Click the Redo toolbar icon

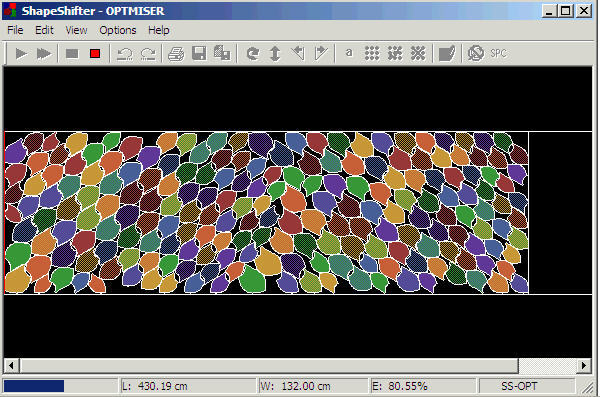pos(148,54)
